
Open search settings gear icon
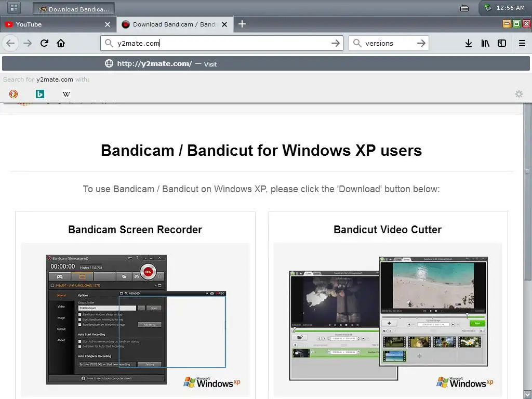(x=519, y=94)
